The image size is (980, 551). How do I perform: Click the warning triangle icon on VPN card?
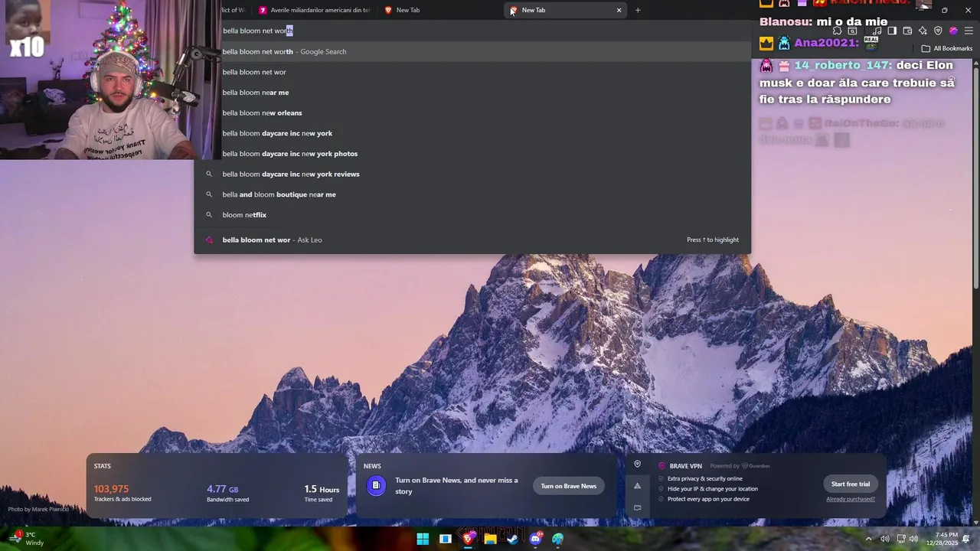point(637,486)
